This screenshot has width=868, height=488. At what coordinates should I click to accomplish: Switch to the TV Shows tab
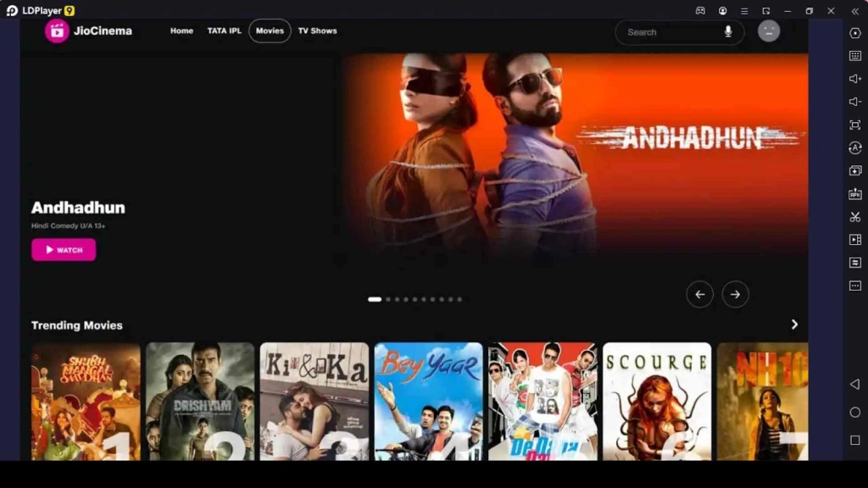[x=317, y=30]
